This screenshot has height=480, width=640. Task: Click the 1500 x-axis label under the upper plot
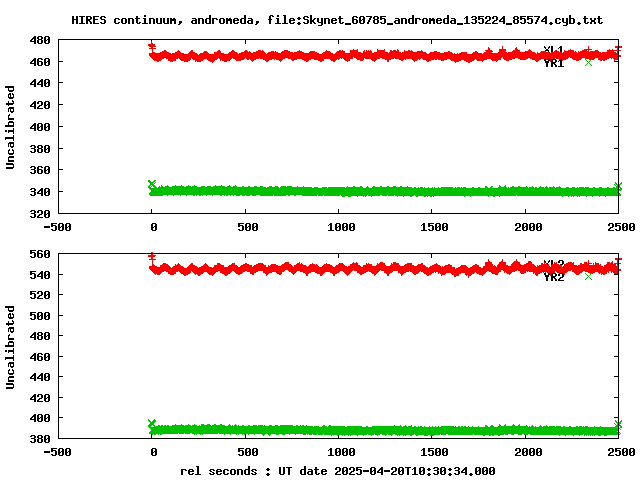(434, 227)
